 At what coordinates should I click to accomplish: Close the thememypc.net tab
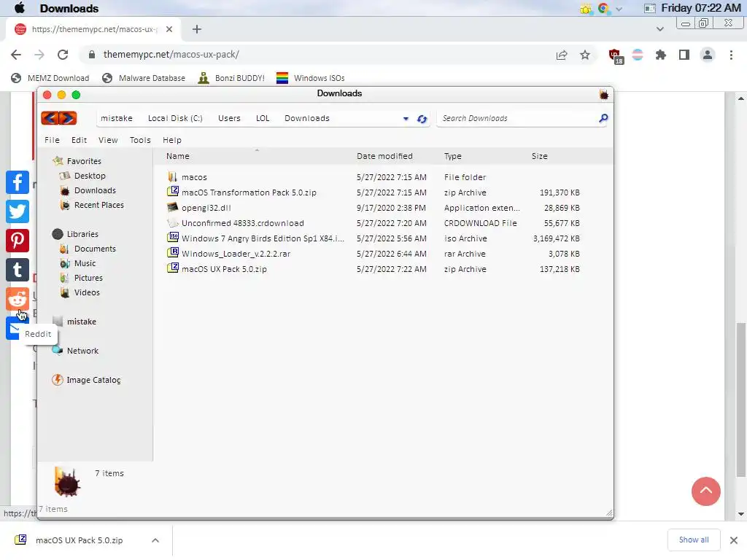[169, 29]
